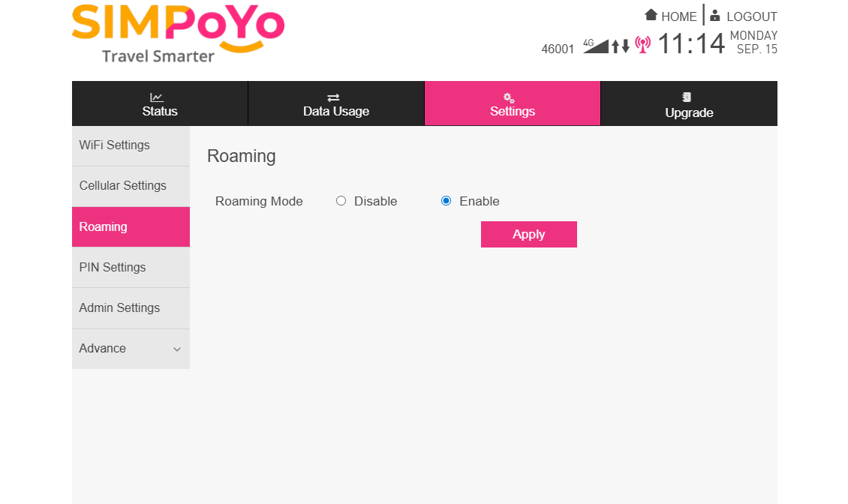Viewport: 848px width, 504px height.
Task: Select the Disable roaming radio button
Action: point(341,201)
